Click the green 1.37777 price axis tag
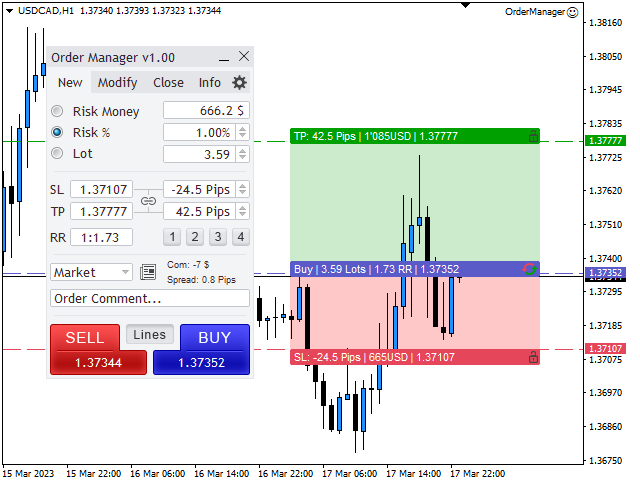This screenshot has height=480, width=640. pyautogui.click(x=605, y=141)
